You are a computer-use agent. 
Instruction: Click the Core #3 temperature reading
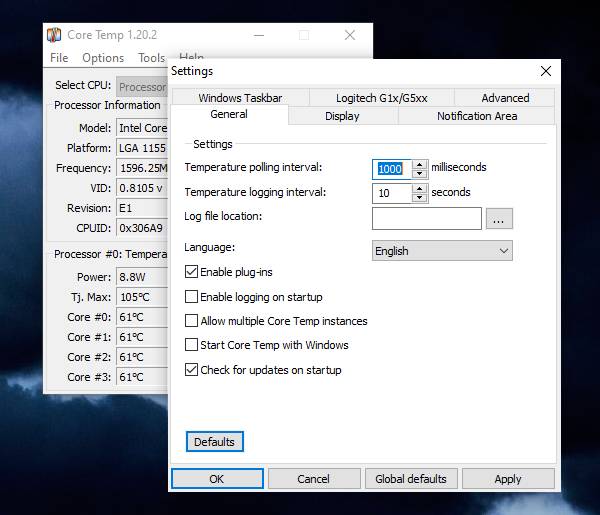142,377
